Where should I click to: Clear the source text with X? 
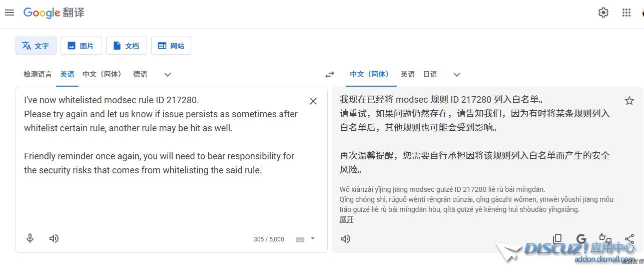(x=313, y=101)
